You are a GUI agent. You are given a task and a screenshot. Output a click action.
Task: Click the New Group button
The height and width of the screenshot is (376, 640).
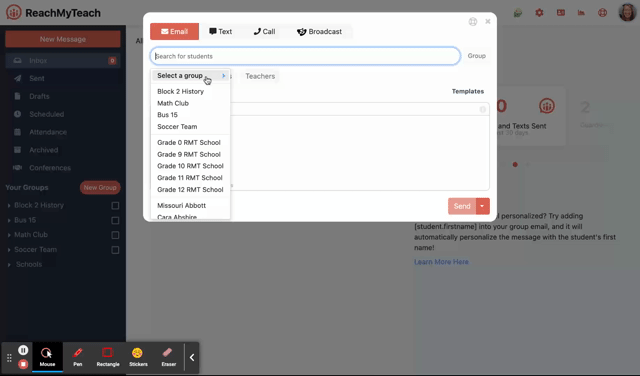click(x=100, y=187)
